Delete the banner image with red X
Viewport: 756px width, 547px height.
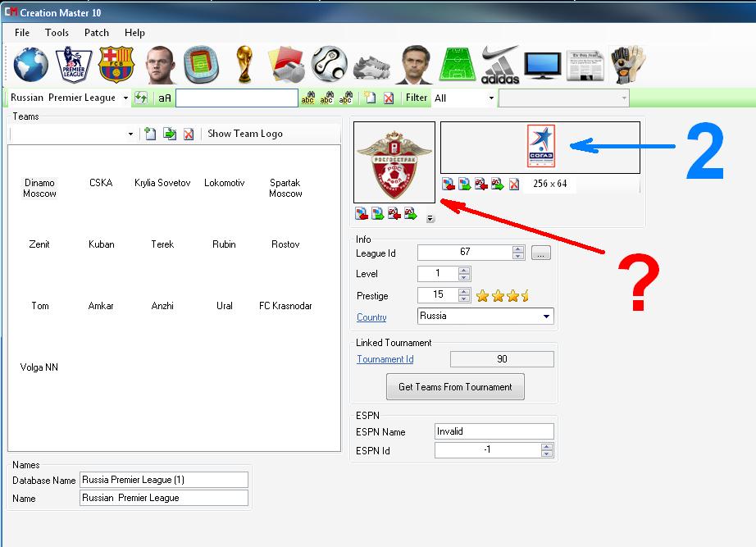click(x=514, y=185)
